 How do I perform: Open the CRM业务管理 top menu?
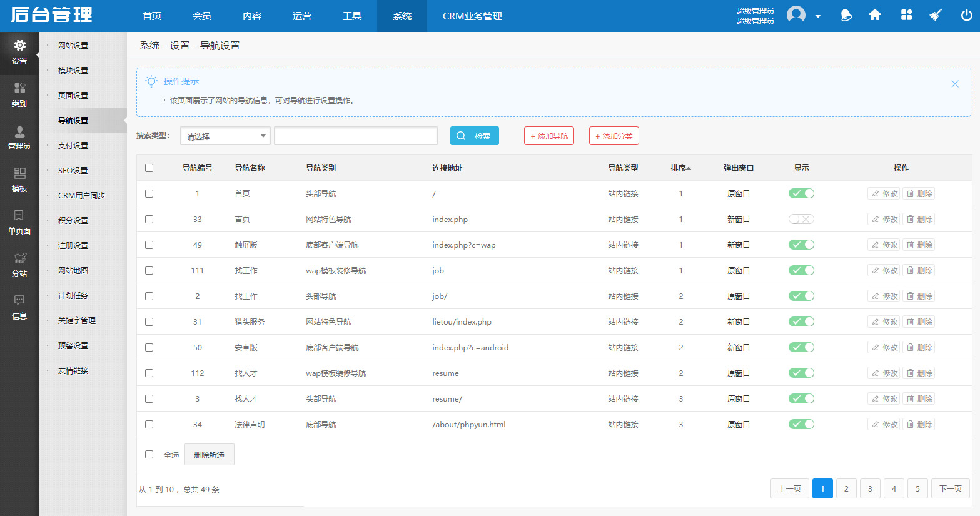(x=472, y=16)
